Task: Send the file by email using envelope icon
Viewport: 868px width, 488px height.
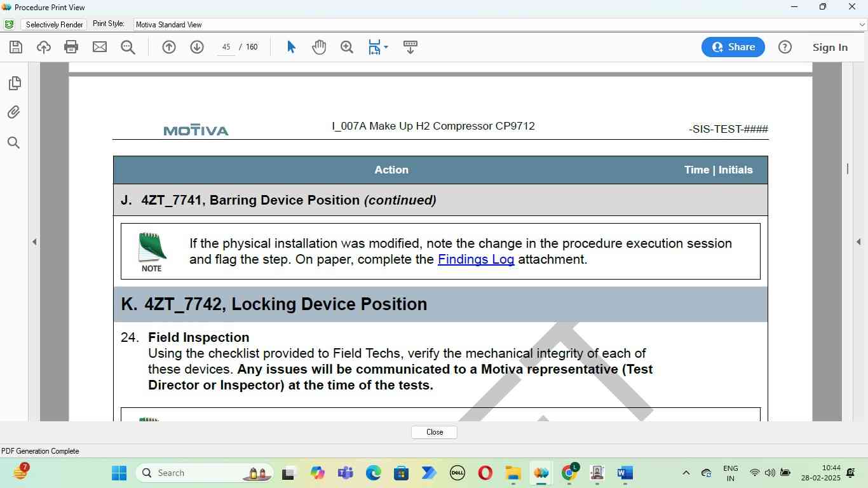Action: click(100, 47)
